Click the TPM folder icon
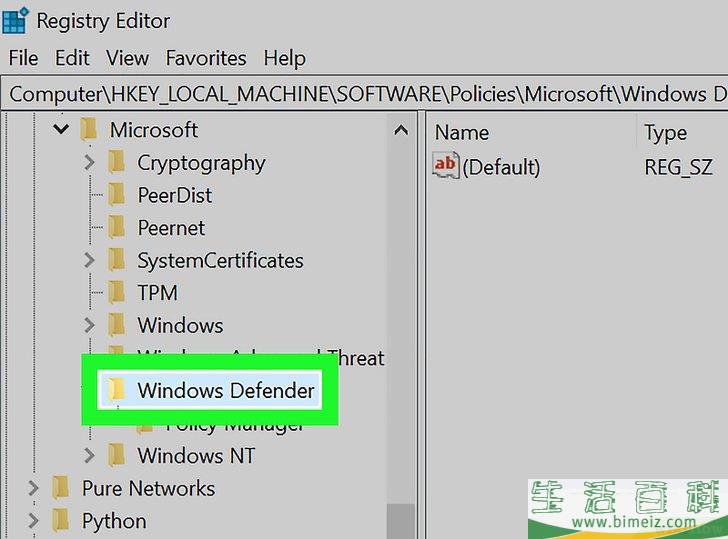 (117, 292)
